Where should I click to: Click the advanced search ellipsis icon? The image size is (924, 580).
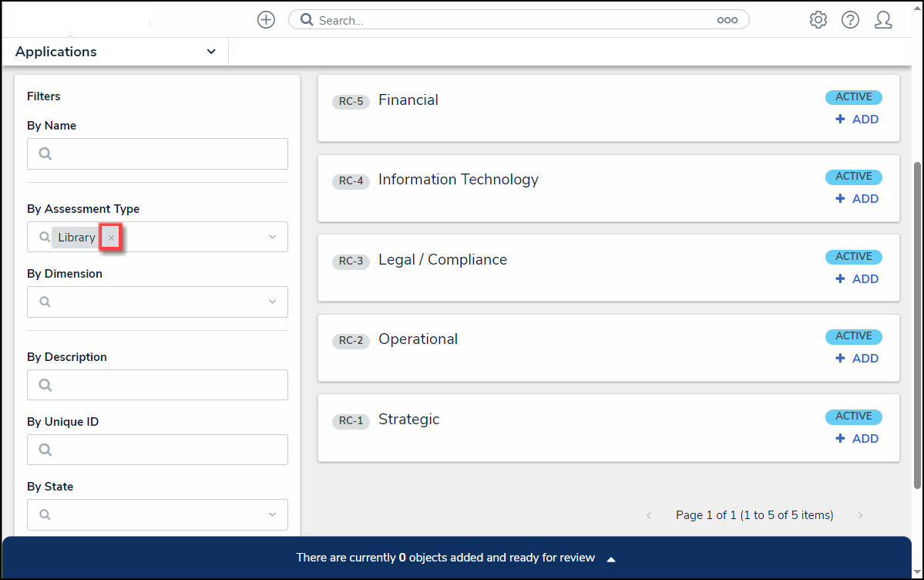(x=727, y=21)
